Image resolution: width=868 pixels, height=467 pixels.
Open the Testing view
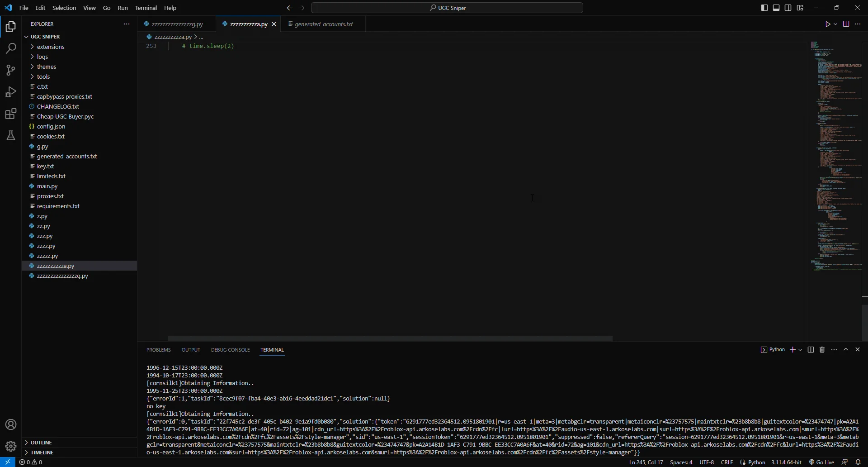pyautogui.click(x=10, y=135)
